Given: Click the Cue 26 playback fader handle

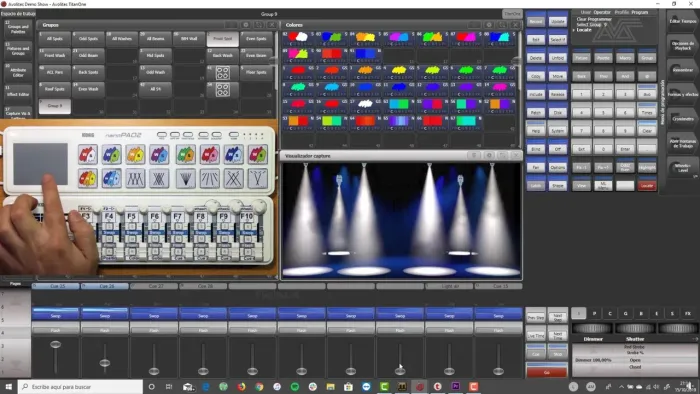Looking at the screenshot, I should pyautogui.click(x=104, y=363).
